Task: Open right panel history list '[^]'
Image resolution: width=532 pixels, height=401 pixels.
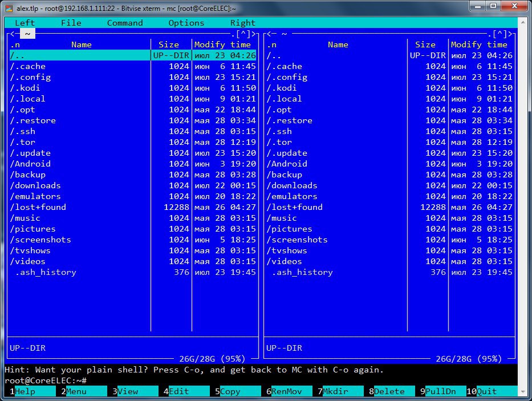Action: tap(499, 34)
